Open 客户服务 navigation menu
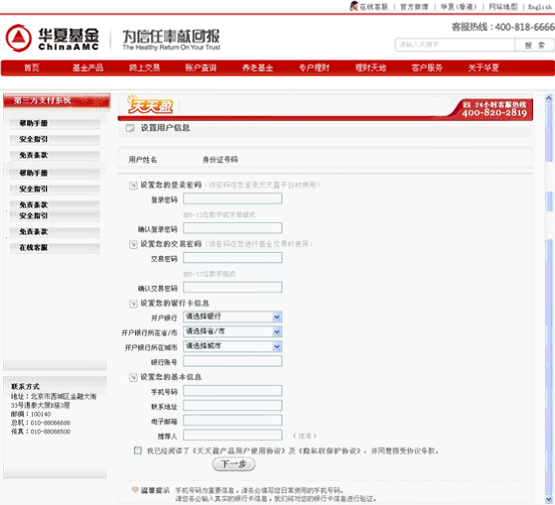This screenshot has width=555, height=505. point(427,68)
